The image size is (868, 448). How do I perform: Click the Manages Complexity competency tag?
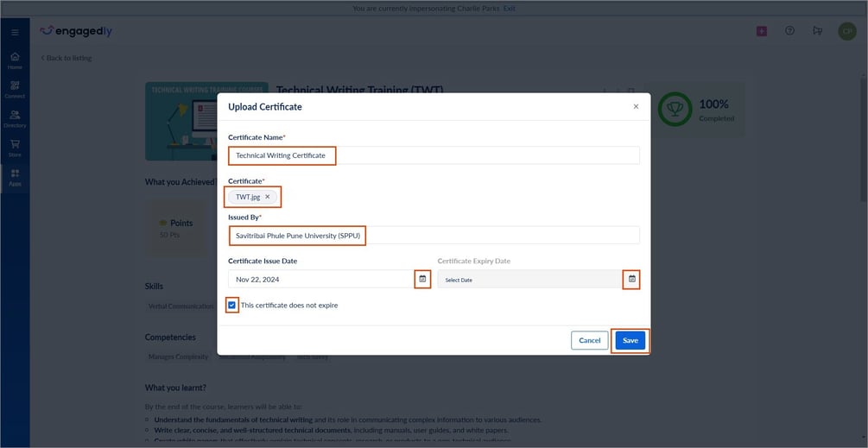[178, 357]
